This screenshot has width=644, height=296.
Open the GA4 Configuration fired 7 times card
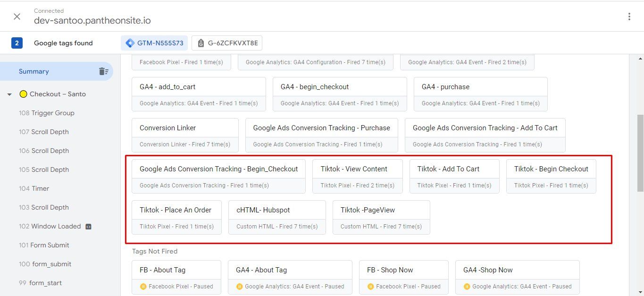pyautogui.click(x=316, y=62)
